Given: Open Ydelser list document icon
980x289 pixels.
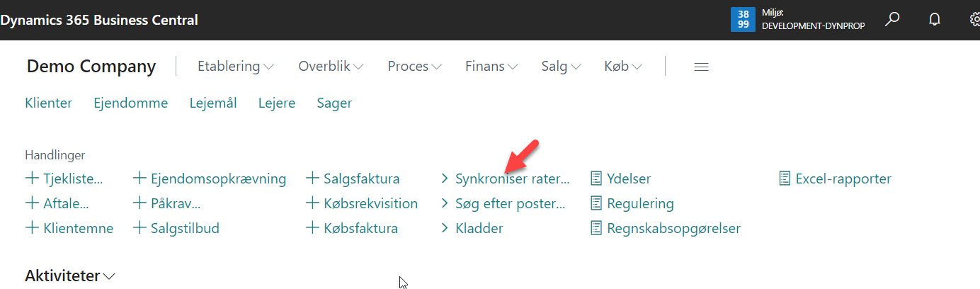Looking at the screenshot, I should [x=596, y=178].
